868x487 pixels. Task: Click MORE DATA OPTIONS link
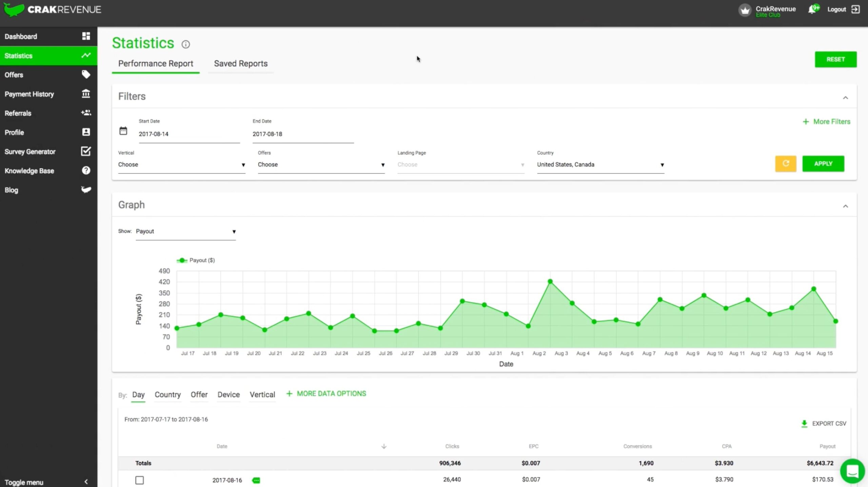tap(332, 393)
